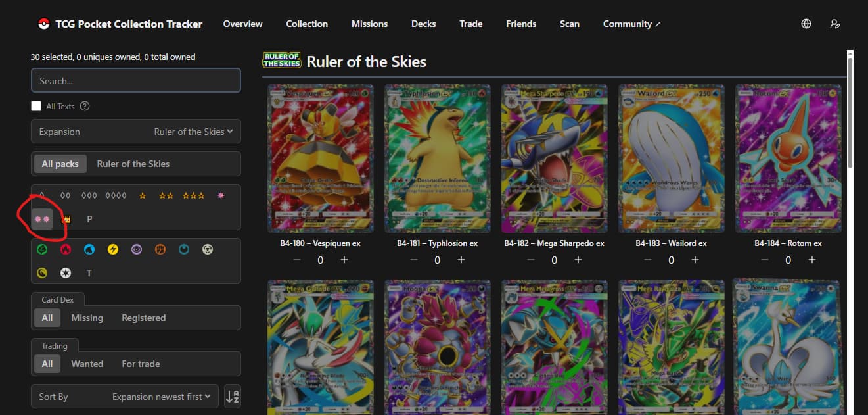Filter by Fire type icon

(x=66, y=249)
